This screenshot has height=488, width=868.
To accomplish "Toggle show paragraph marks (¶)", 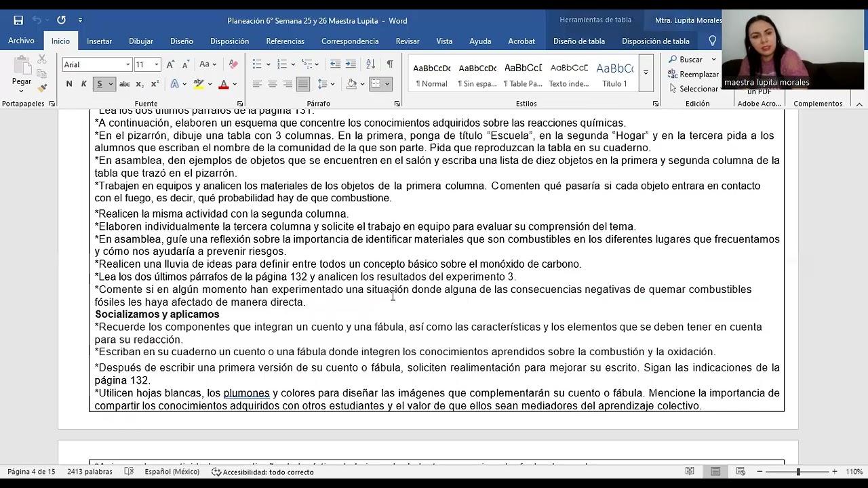I will 390,64.
